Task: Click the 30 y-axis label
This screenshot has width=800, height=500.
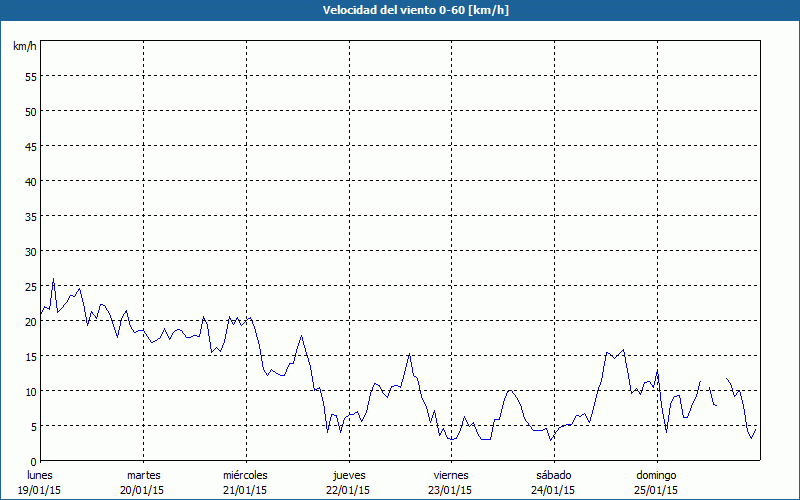Action: coord(30,251)
